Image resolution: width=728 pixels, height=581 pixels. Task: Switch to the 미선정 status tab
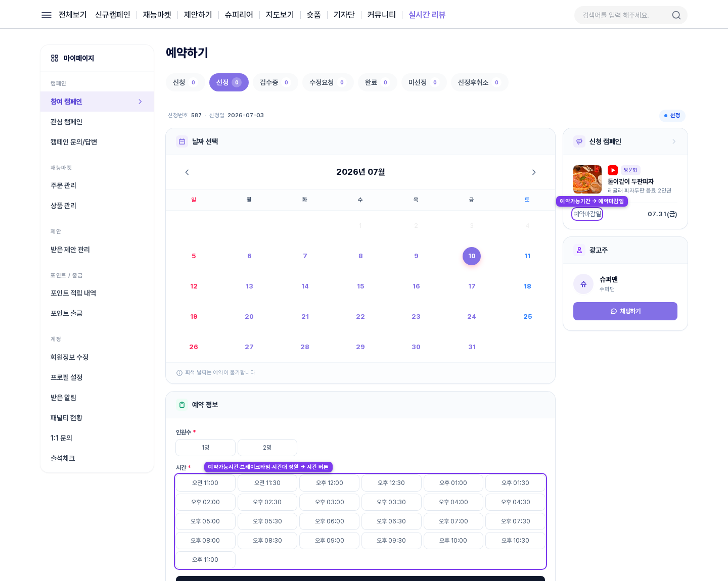(x=424, y=82)
